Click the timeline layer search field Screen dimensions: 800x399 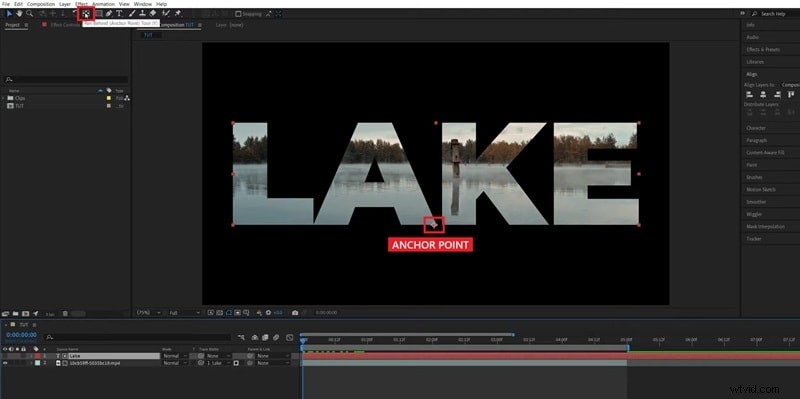[x=138, y=337]
